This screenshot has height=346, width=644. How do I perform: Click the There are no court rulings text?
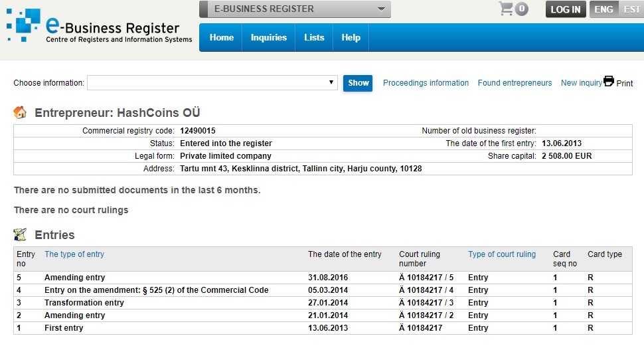[x=71, y=210]
